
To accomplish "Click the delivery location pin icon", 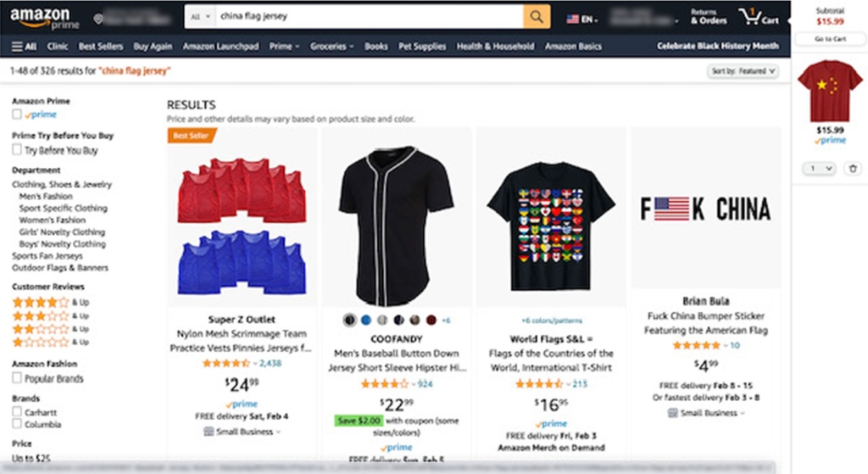I will coord(98,19).
